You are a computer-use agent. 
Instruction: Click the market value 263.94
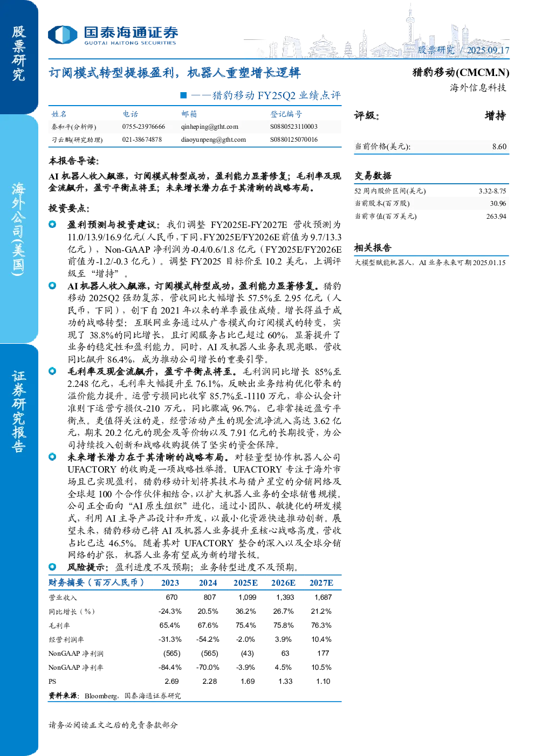(496, 217)
